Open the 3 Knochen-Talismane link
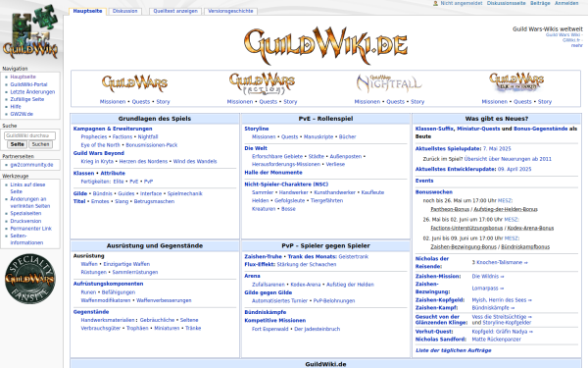 (500, 262)
